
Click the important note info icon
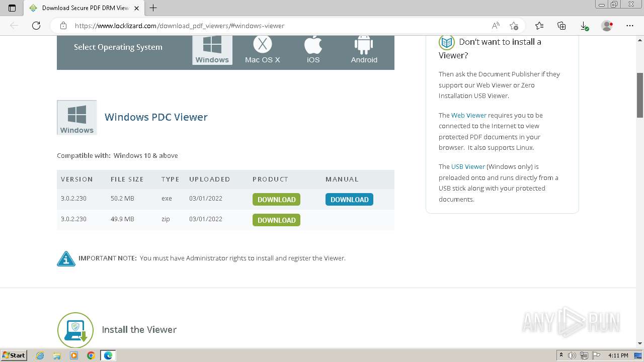[x=66, y=258]
